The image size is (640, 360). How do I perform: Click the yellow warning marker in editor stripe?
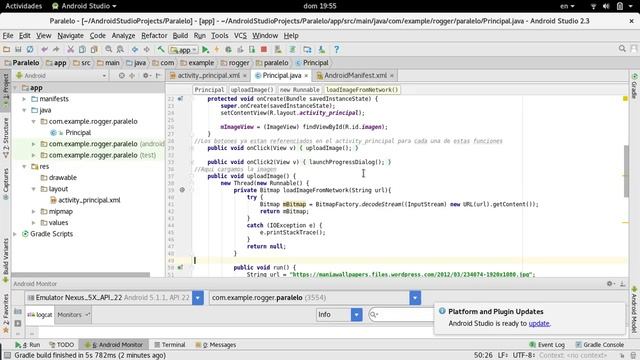pyautogui.click(x=625, y=99)
